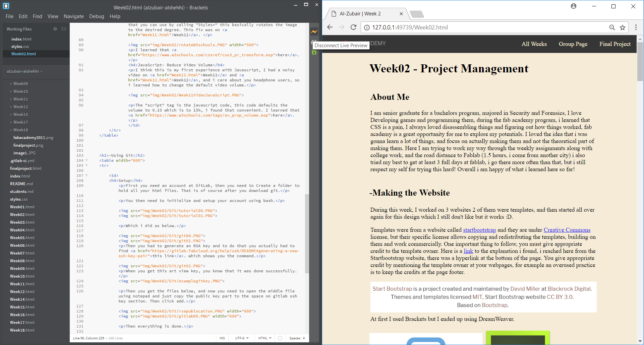Toggle INS insert mode in status bar
This screenshot has width=644, height=345.
click(x=222, y=338)
